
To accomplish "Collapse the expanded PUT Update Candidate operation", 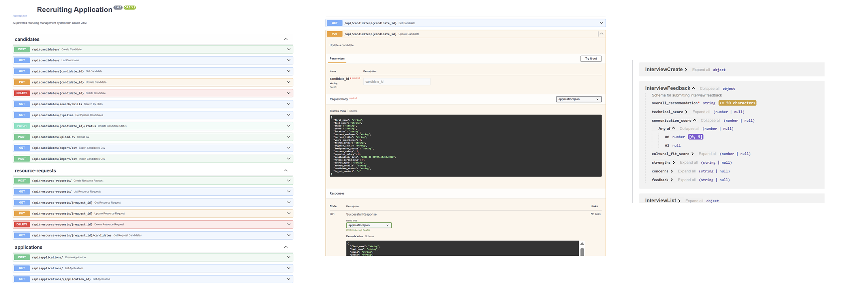I will (x=601, y=34).
